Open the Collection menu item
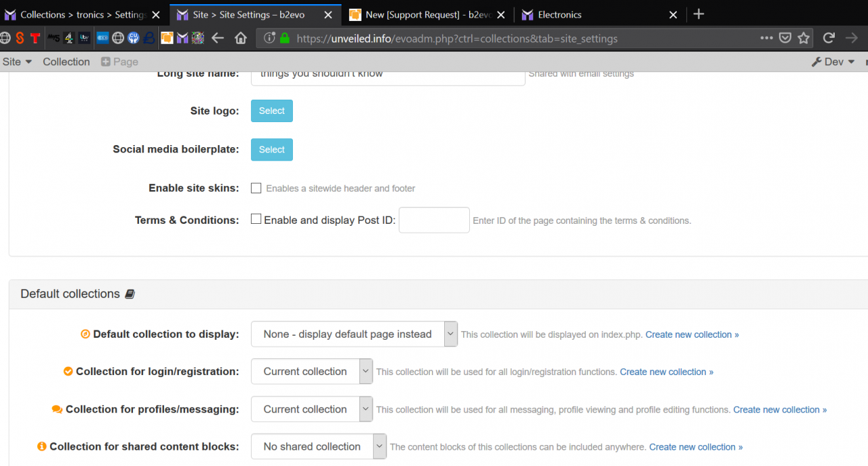Viewport: 868px width, 466px height. [x=66, y=62]
